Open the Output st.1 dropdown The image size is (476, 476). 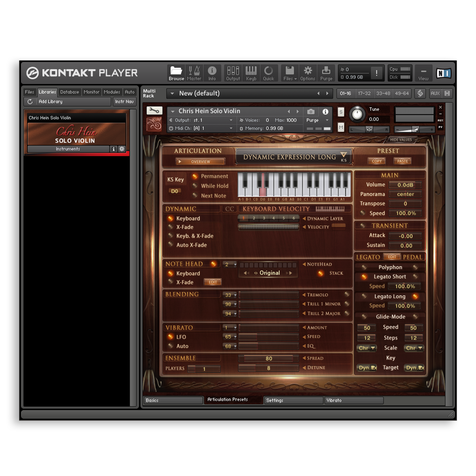(x=231, y=120)
